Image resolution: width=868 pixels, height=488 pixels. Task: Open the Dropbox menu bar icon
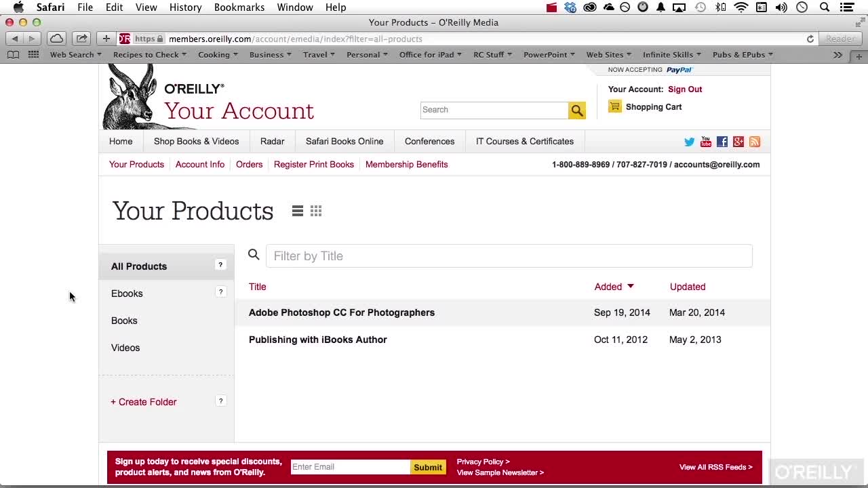(570, 7)
